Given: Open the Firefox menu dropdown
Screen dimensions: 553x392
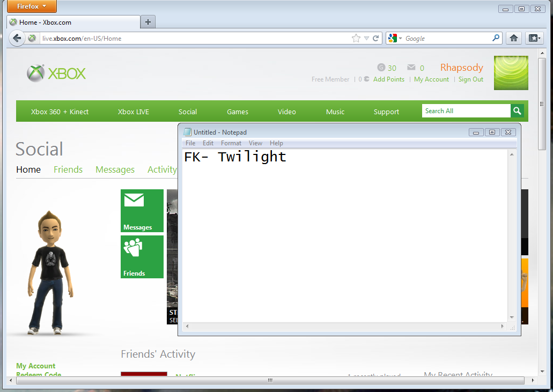Looking at the screenshot, I should pos(32,6).
